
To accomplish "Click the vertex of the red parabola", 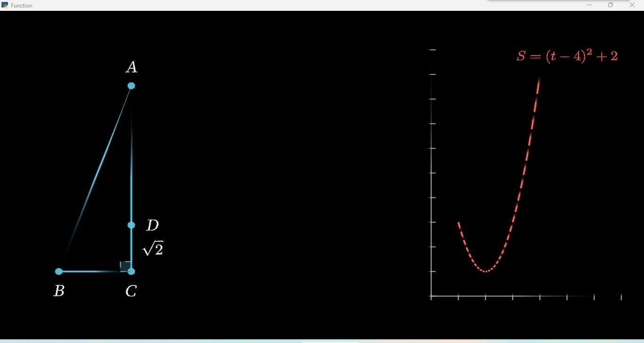I will pyautogui.click(x=486, y=271).
